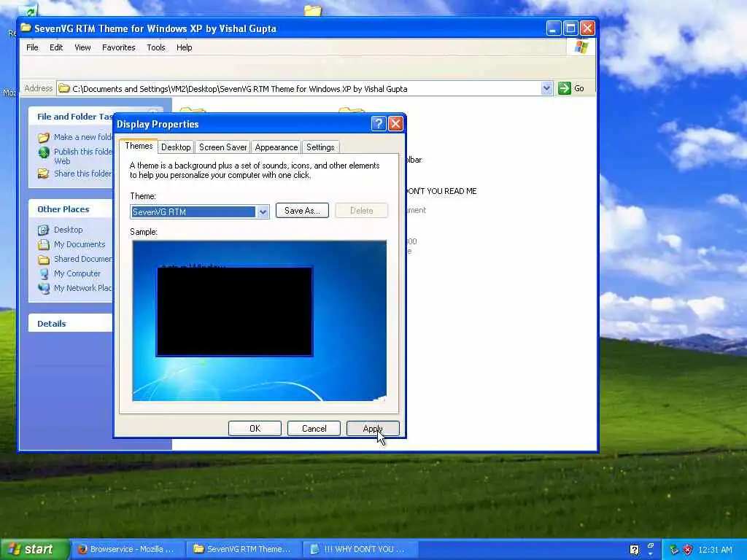Minimize the SevenVG Explorer window
Screen dimensions: 747x560
[x=553, y=28]
